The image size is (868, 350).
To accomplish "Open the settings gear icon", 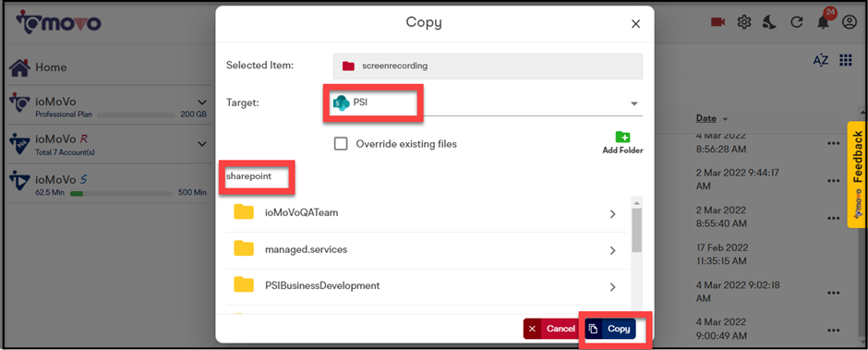I will point(744,22).
